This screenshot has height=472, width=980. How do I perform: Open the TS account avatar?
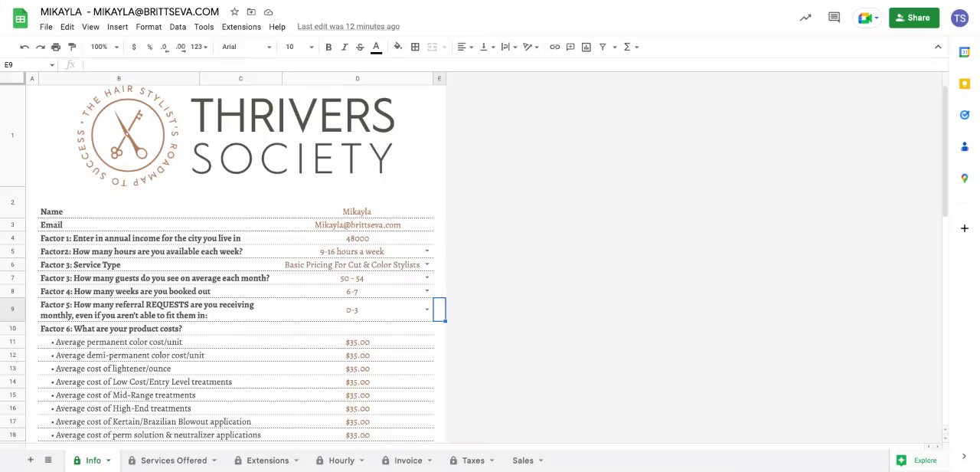[960, 18]
